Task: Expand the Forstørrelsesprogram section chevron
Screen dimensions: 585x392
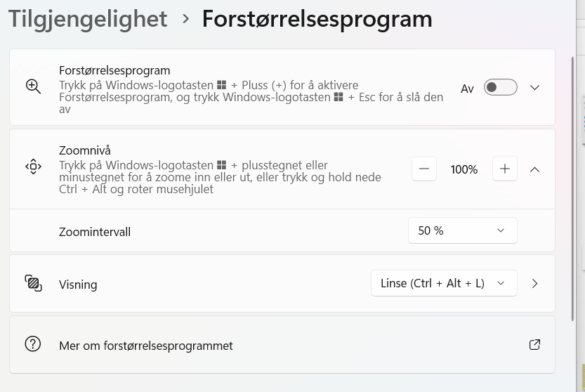Action: click(534, 87)
